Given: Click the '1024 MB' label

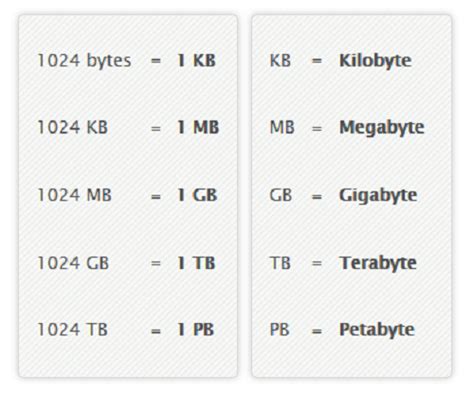Looking at the screenshot, I should click(74, 195).
